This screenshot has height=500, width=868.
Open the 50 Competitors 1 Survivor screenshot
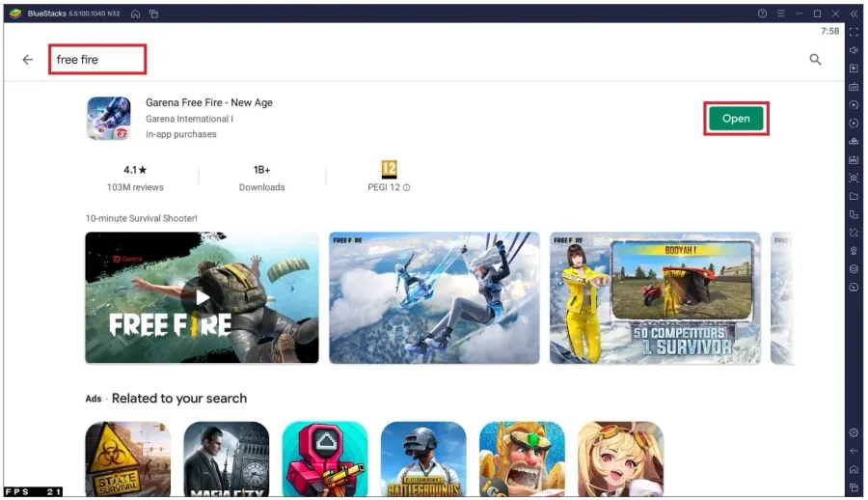(x=655, y=297)
